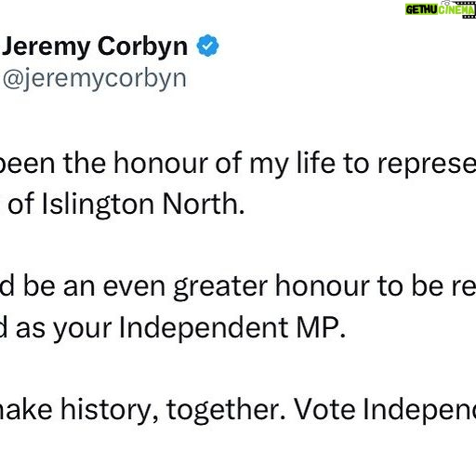Open the Jeremy Corbyn display name

[x=95, y=47]
